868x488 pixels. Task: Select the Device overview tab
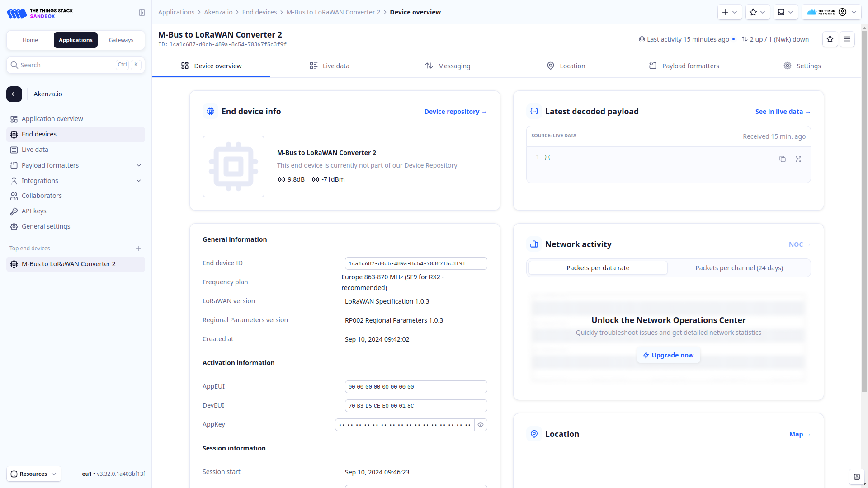211,66
